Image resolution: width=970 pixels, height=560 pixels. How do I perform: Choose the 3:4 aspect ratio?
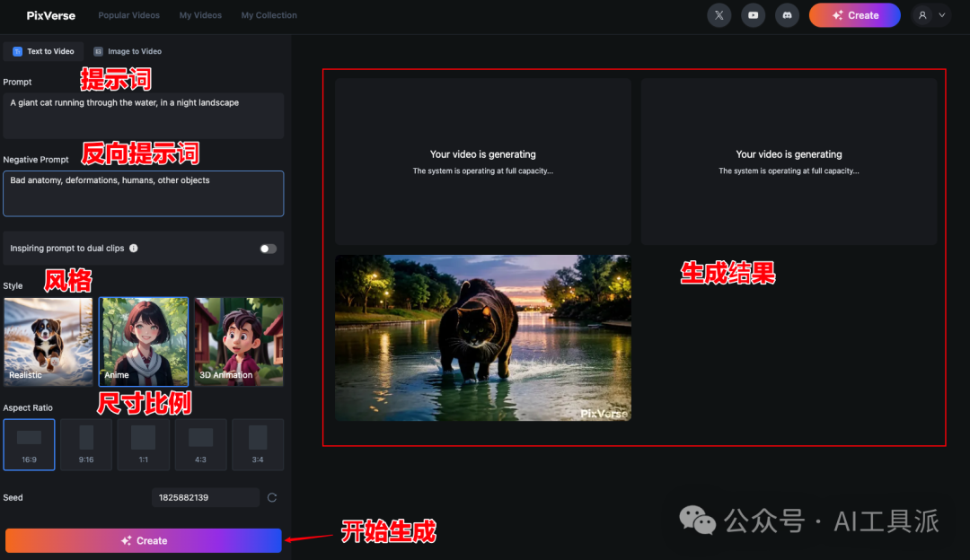[258, 444]
